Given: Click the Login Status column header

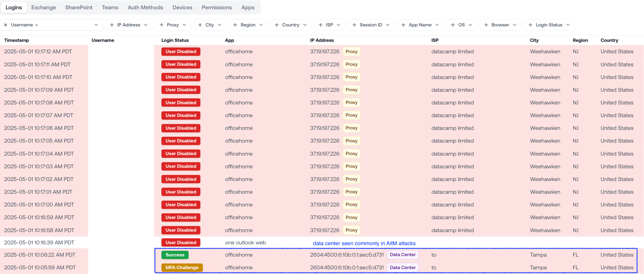Looking at the screenshot, I should click(175, 40).
